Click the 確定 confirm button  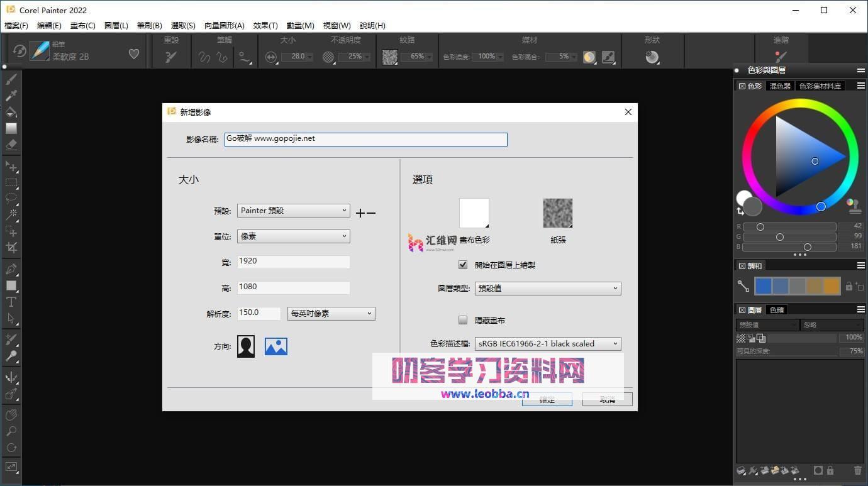pyautogui.click(x=547, y=400)
